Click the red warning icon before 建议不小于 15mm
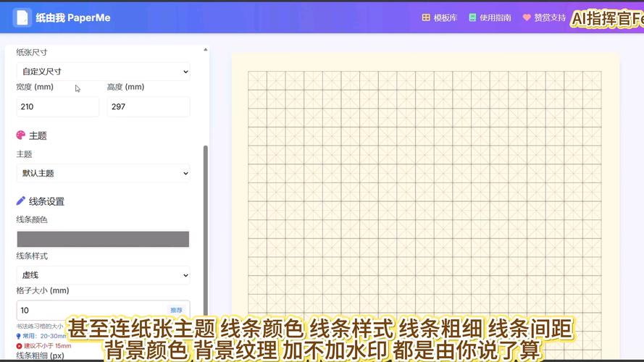This screenshot has width=644, height=362. [x=19, y=345]
